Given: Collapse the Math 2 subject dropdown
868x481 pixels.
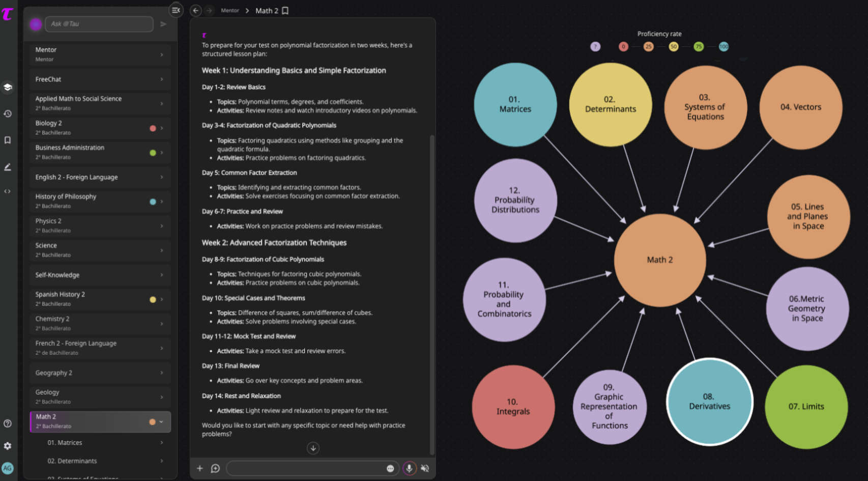Looking at the screenshot, I should tap(161, 422).
